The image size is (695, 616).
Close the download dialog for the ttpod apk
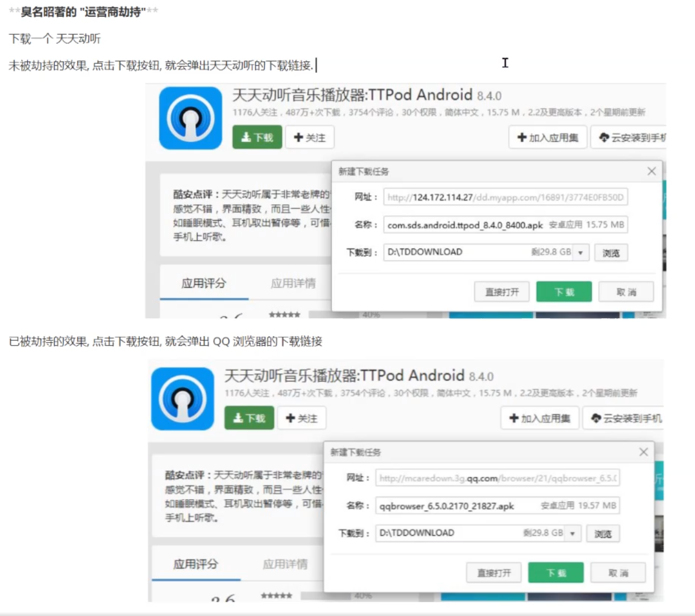[651, 171]
